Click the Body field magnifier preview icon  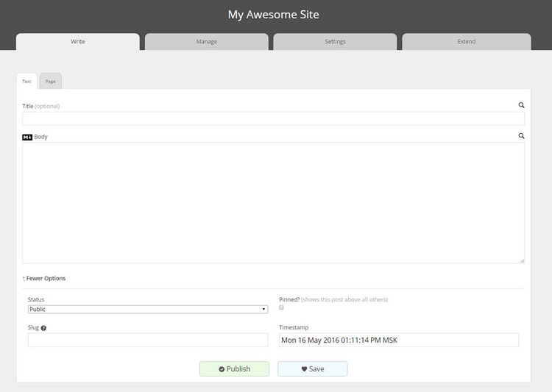point(521,136)
